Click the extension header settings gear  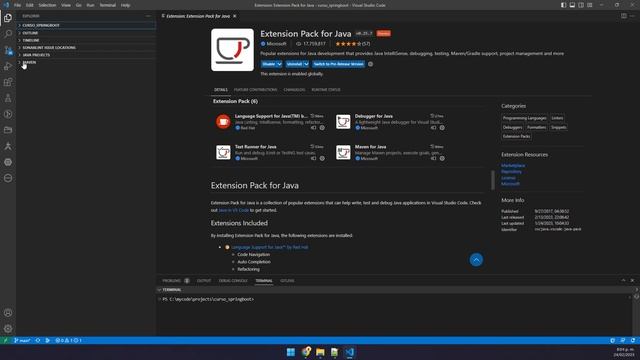click(370, 64)
